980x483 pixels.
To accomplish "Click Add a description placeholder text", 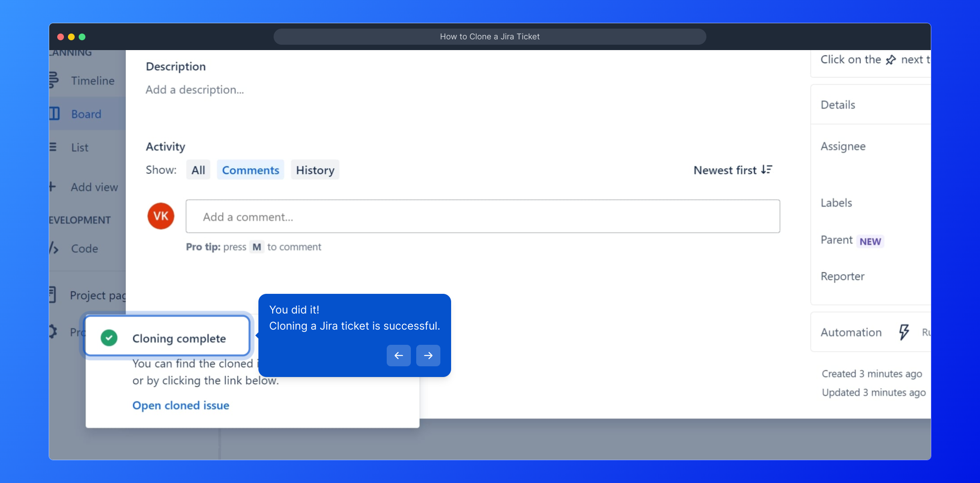I will (195, 90).
